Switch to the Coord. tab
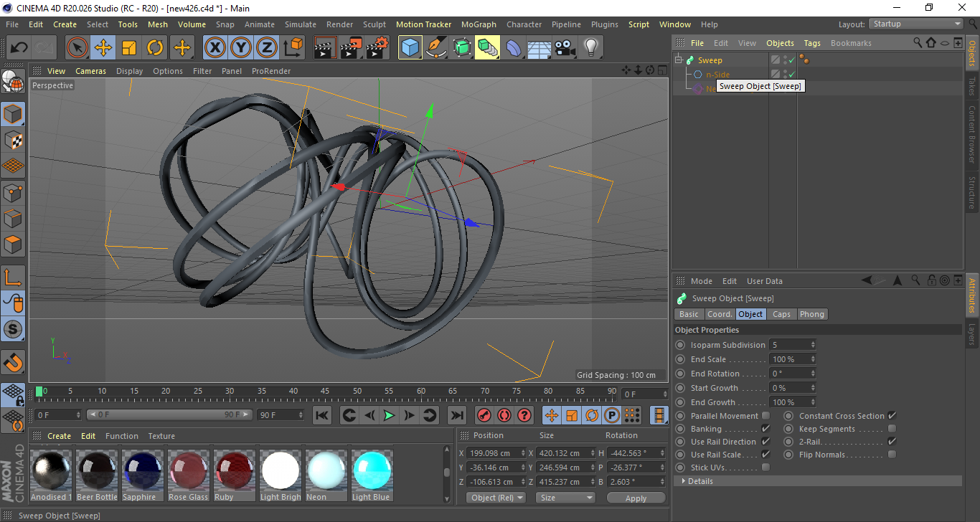The height and width of the screenshot is (522, 980). coord(720,314)
